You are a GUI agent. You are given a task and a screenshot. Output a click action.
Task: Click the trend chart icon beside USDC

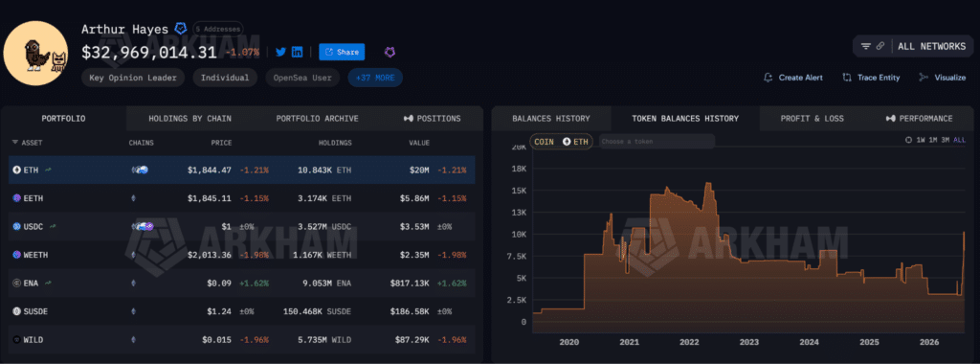[x=53, y=226]
